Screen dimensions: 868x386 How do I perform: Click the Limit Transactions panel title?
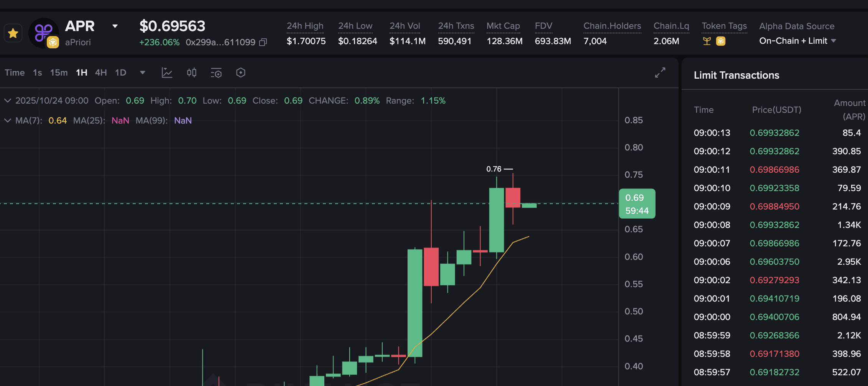pyautogui.click(x=736, y=75)
